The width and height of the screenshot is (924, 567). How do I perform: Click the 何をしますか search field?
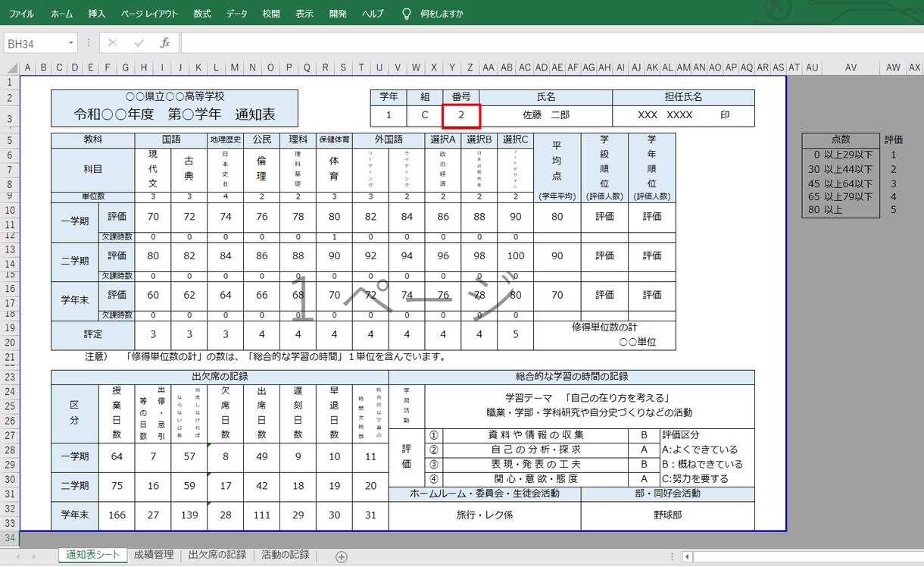coord(442,14)
